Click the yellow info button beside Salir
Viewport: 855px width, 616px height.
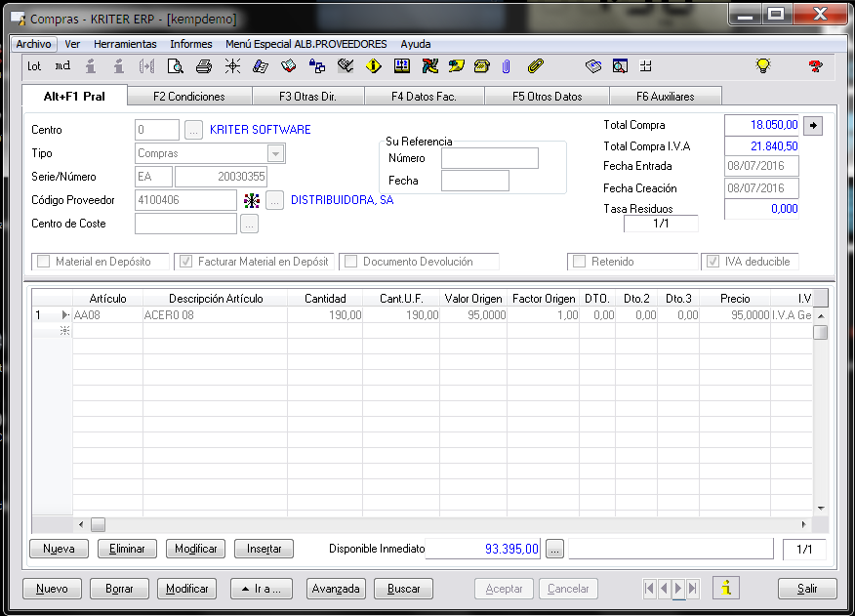(x=726, y=588)
